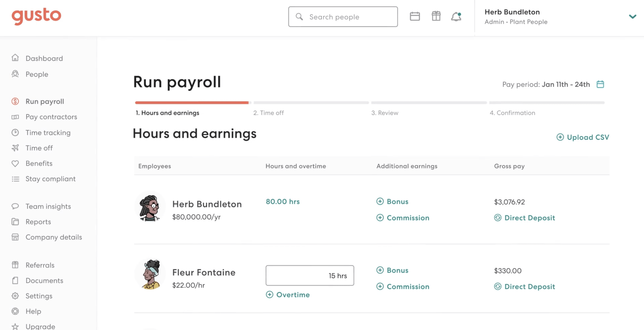Click the Fleur Fontaine employee name

click(x=204, y=272)
